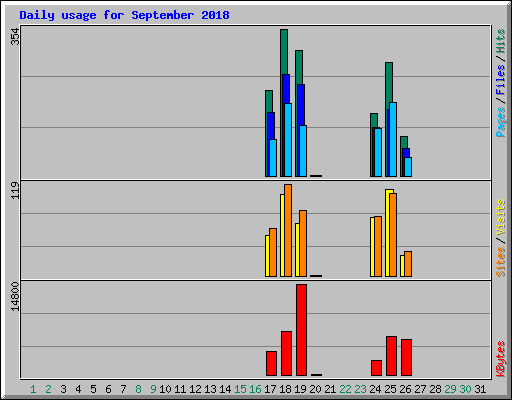Select the orange Sites bar for day 26
This screenshot has height=400, width=512.
click(x=408, y=264)
